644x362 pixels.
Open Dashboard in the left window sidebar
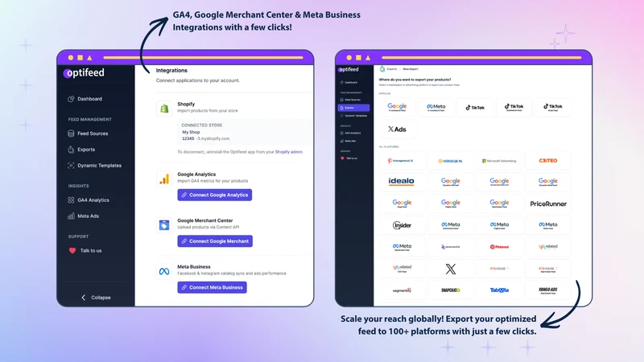(x=85, y=99)
